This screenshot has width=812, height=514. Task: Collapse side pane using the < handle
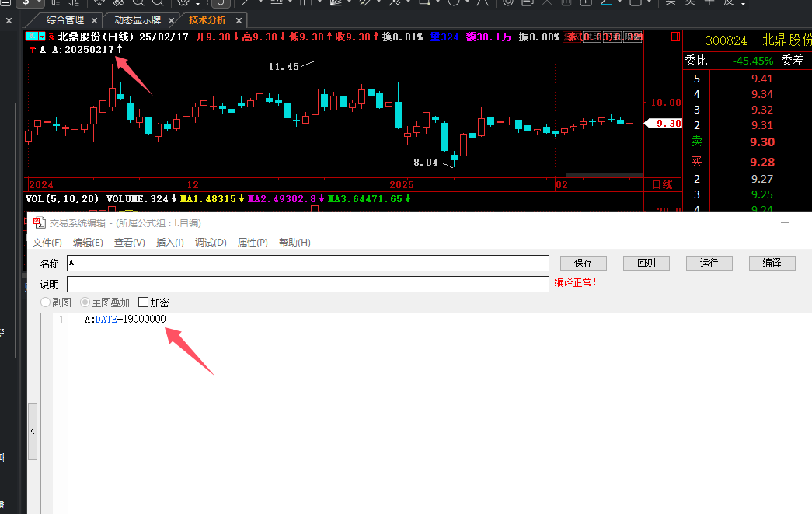[33, 431]
